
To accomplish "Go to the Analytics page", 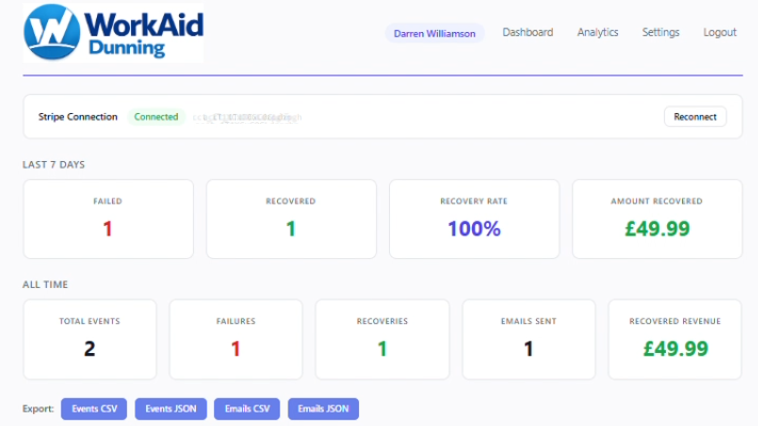I will pos(597,33).
